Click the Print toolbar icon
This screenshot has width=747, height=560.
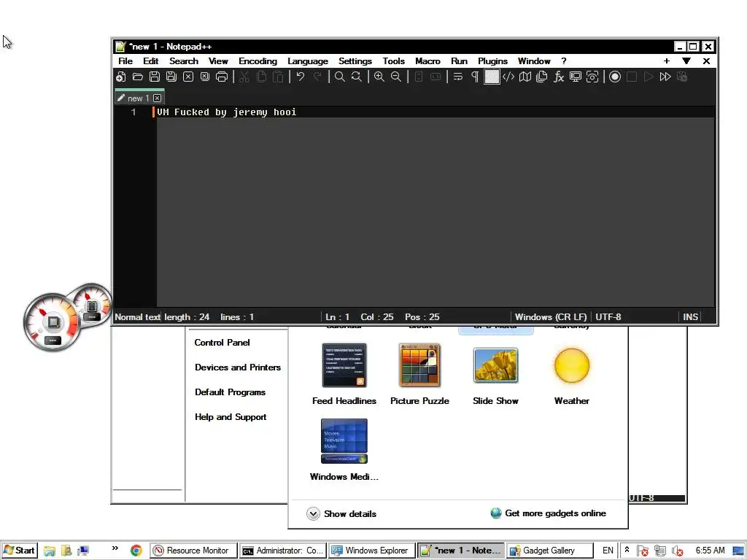pyautogui.click(x=222, y=77)
